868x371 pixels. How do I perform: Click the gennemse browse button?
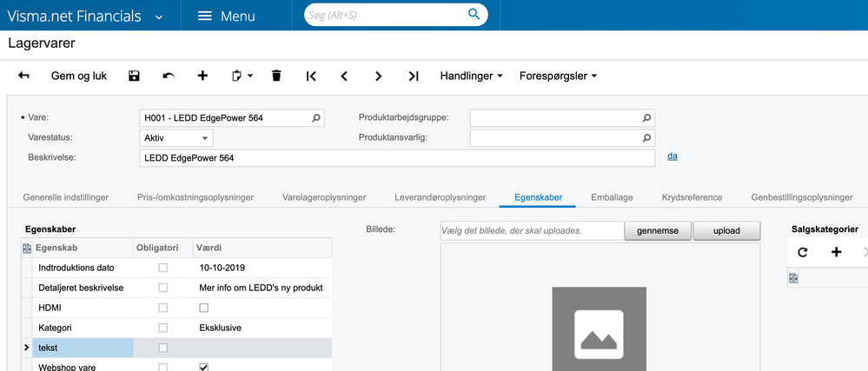pos(658,231)
